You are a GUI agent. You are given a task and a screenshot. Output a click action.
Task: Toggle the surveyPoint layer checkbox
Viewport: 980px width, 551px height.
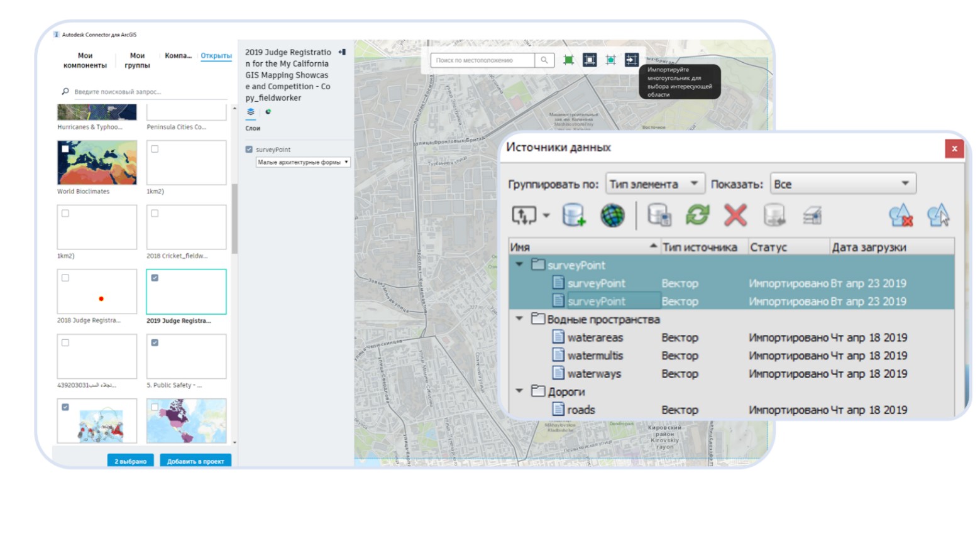(x=249, y=150)
